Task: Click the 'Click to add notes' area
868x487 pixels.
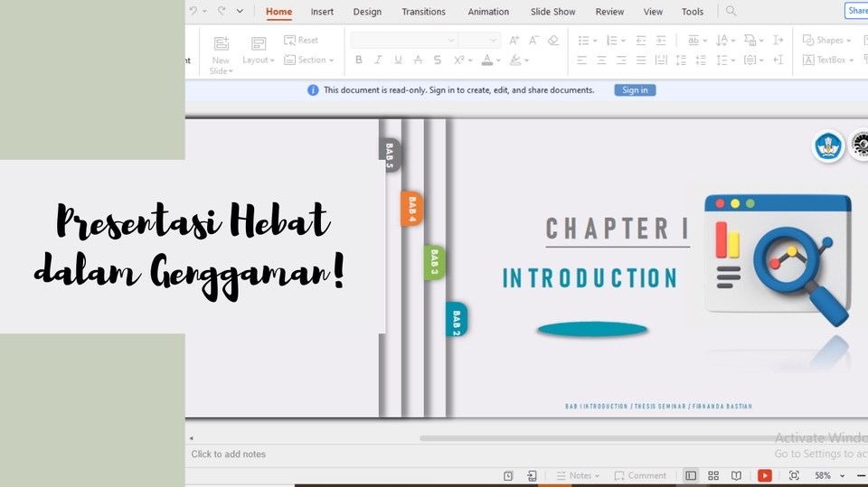Action: coord(229,454)
